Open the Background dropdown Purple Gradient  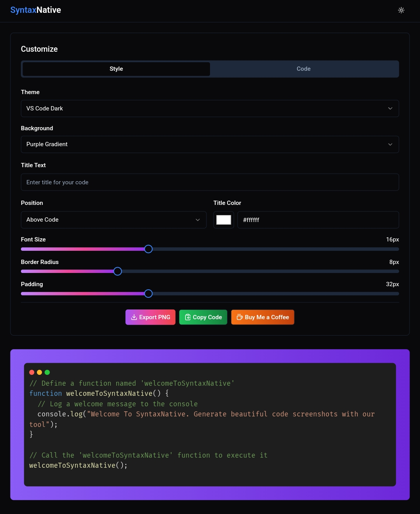click(x=210, y=144)
